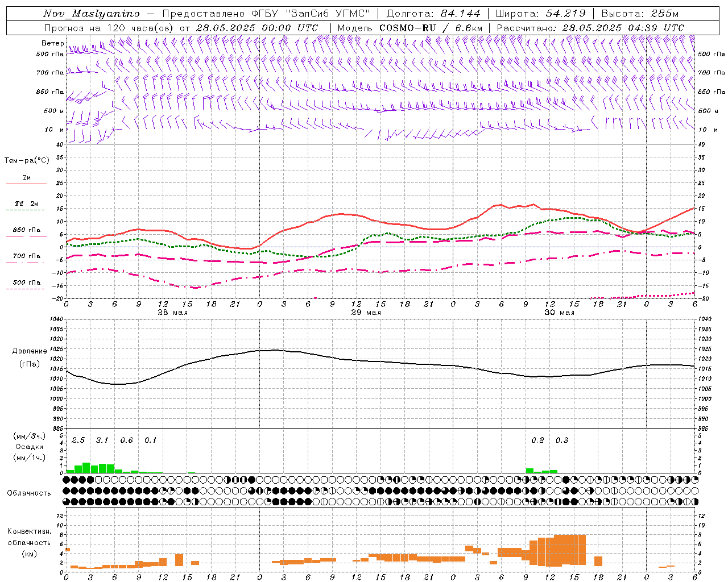728x582 pixels.
Task: Click the 'Давление' pressure panel label
Action: point(30,351)
